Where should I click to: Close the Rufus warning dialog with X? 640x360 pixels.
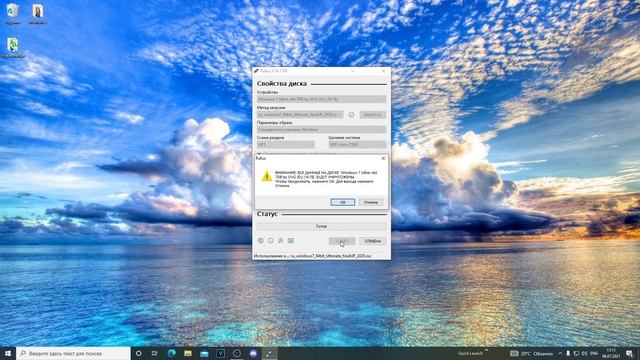(383, 158)
